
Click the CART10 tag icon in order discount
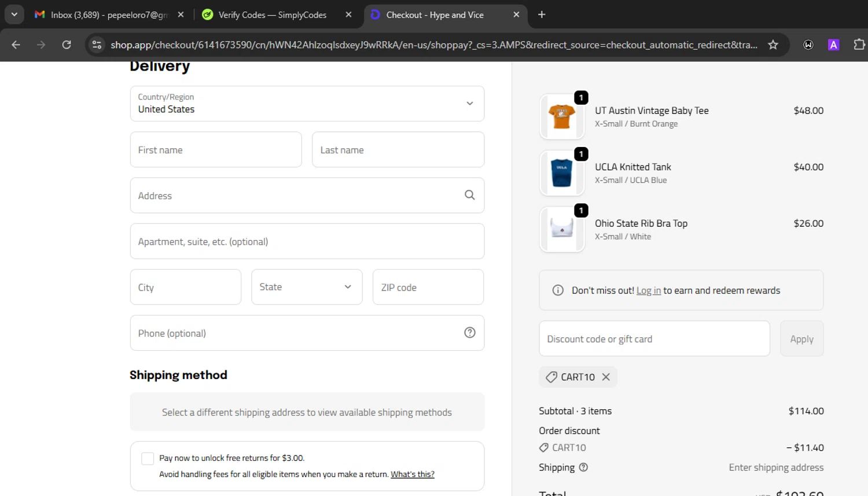click(543, 447)
